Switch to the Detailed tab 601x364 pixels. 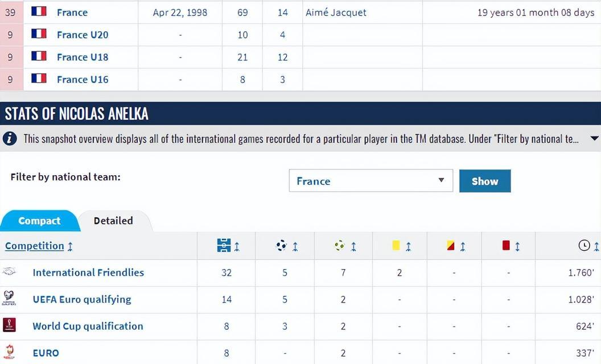point(113,221)
